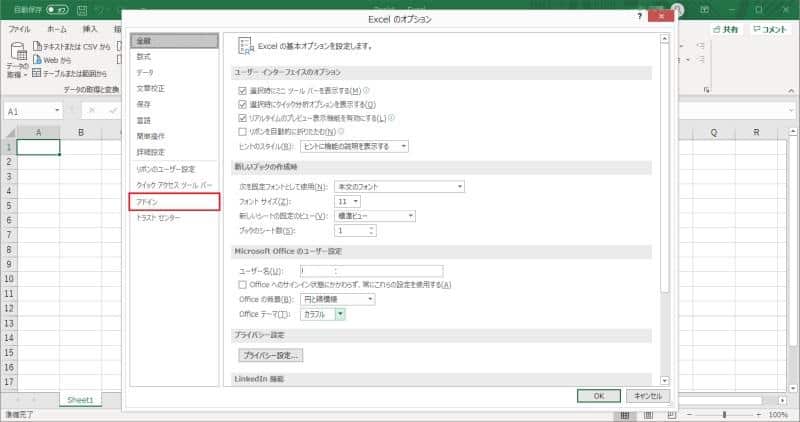Select トラスト センター (Trust Center) category
The height and width of the screenshot is (422, 800).
[174, 218]
